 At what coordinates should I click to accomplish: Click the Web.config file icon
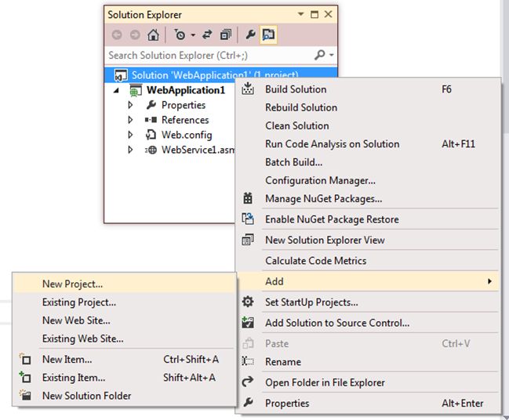(151, 135)
